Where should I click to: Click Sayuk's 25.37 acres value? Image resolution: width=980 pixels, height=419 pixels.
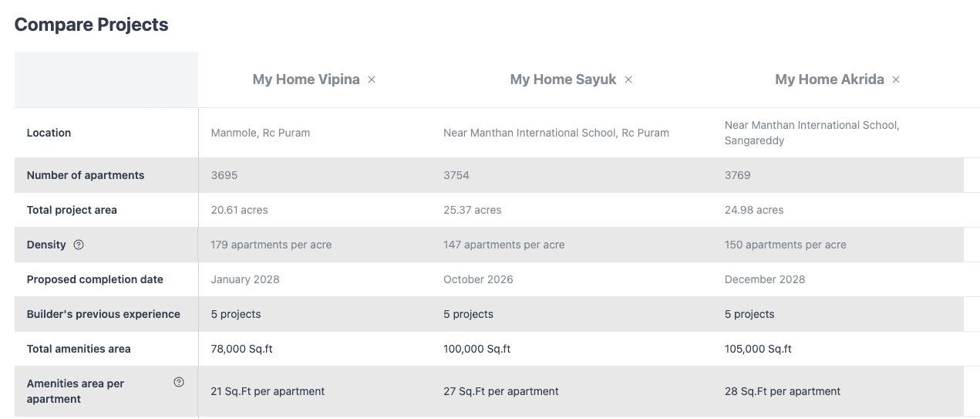click(x=472, y=210)
